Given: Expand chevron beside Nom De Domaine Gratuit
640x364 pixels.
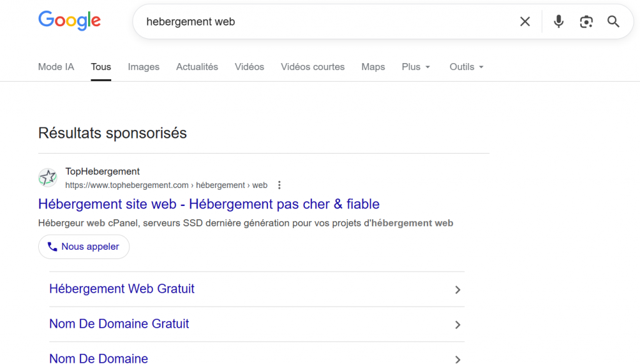Looking at the screenshot, I should pos(457,325).
